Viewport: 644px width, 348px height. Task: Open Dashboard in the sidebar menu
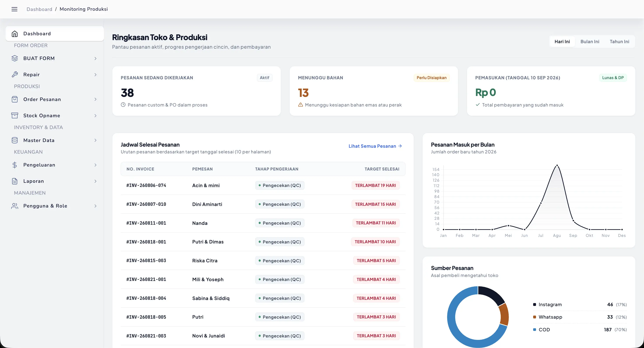(x=55, y=34)
